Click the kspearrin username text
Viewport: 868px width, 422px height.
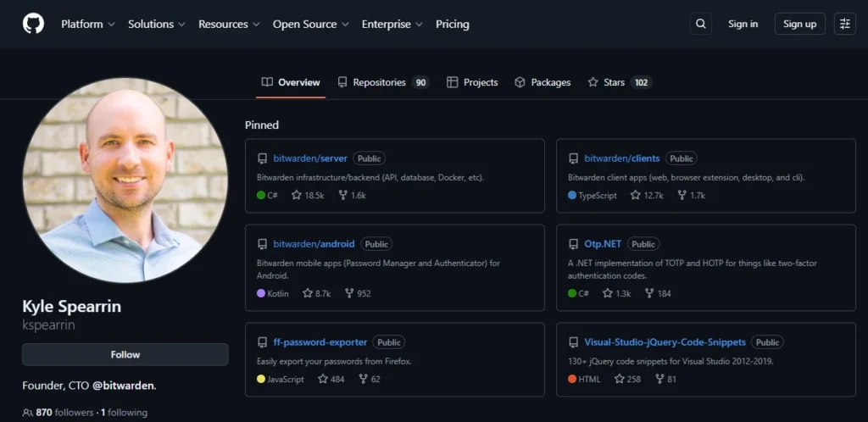[x=48, y=325]
